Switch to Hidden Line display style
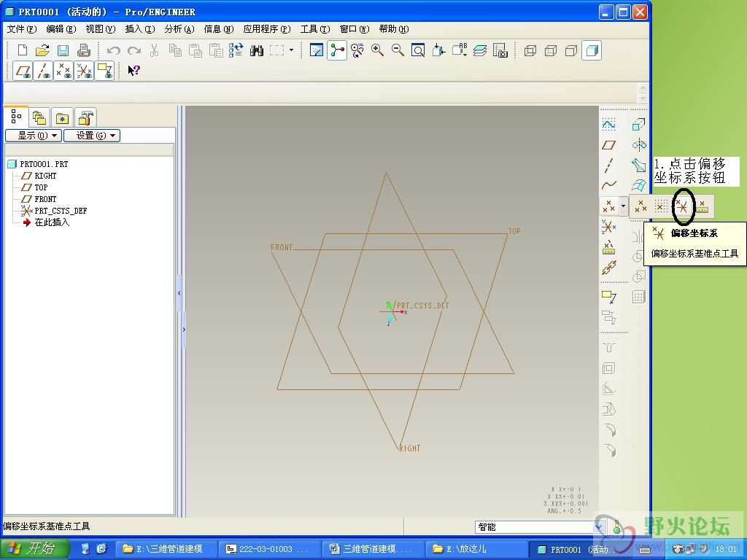 551,50
